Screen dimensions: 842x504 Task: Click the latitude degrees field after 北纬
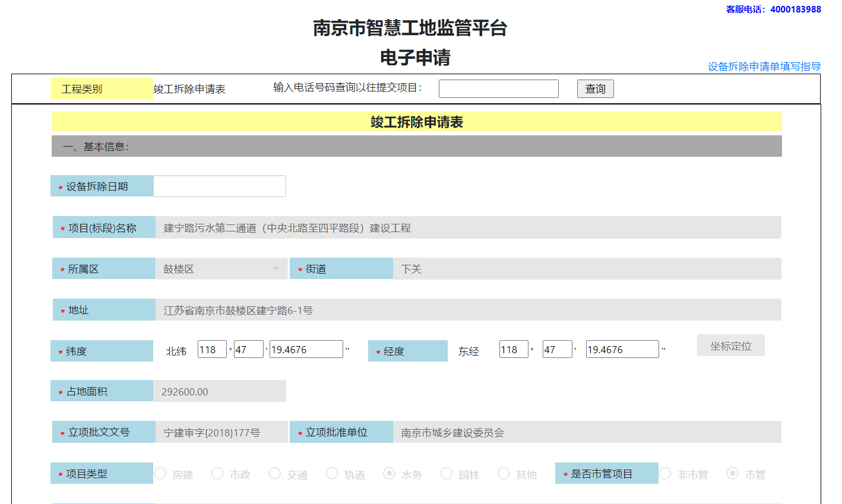(x=212, y=349)
